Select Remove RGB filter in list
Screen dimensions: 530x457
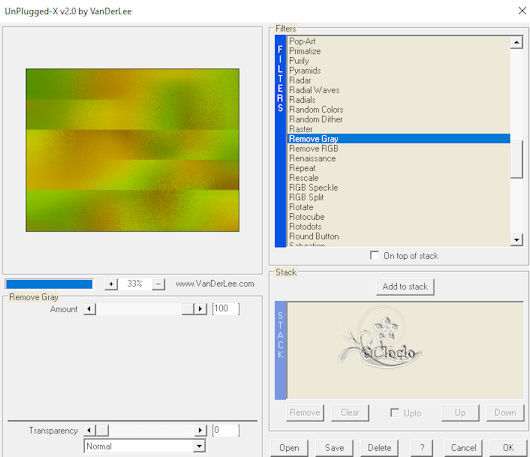click(x=314, y=148)
